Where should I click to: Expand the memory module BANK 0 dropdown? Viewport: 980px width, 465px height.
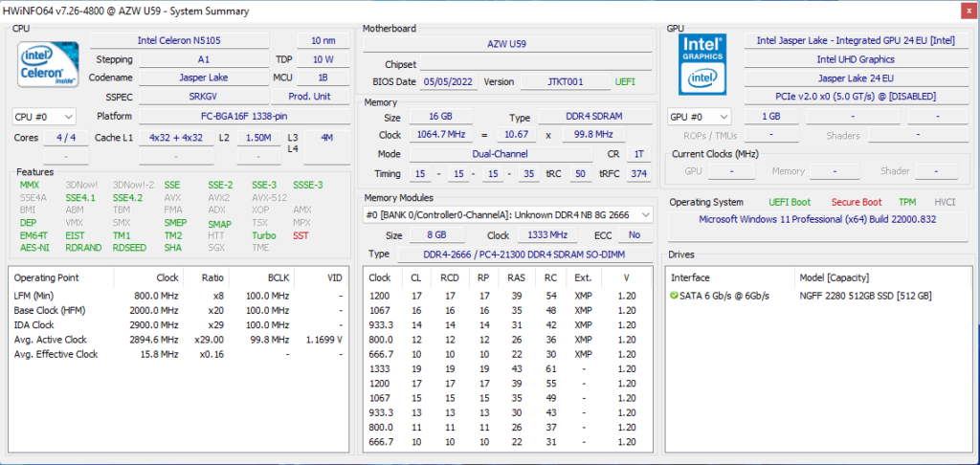[x=508, y=214]
